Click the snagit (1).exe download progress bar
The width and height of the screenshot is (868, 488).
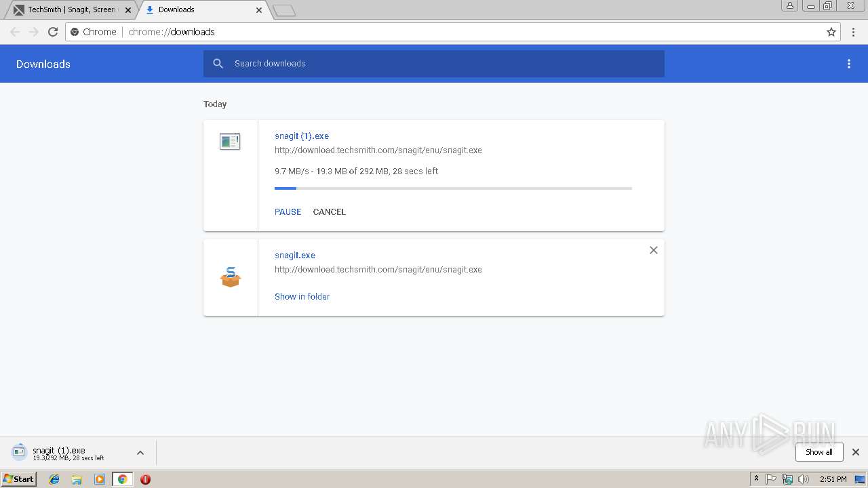click(453, 188)
